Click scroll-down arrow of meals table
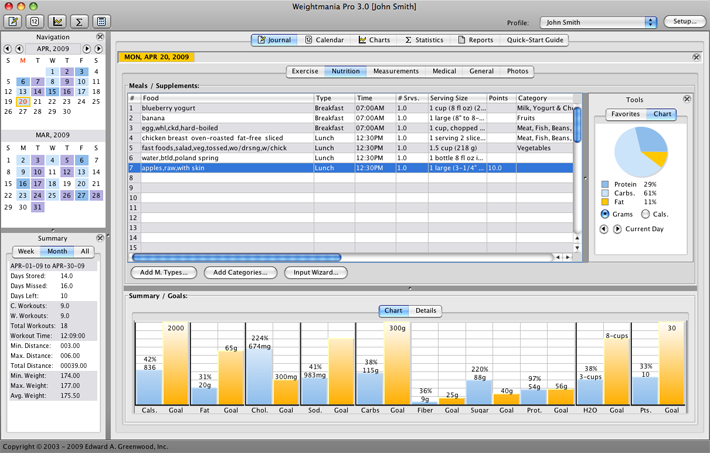 (x=577, y=248)
